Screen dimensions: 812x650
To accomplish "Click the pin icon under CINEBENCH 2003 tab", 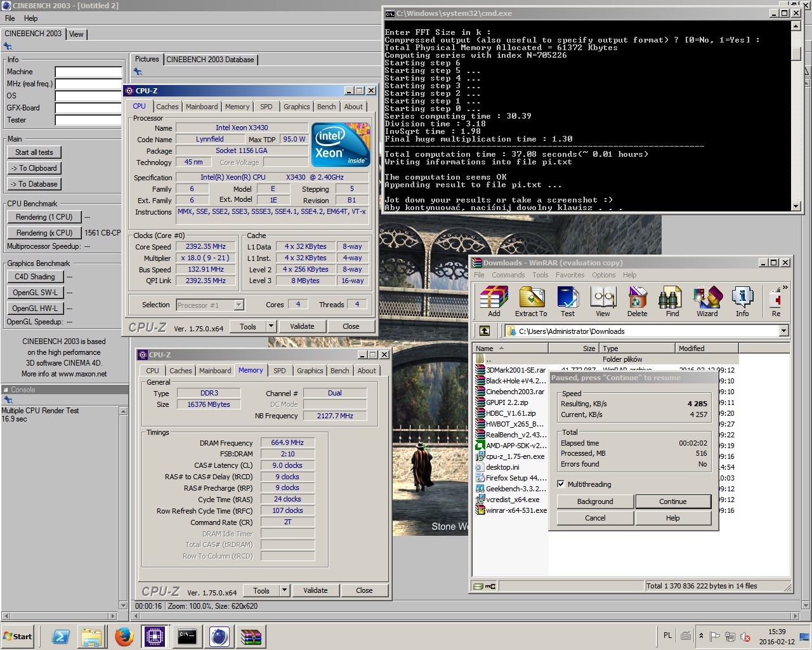I will coord(8,46).
